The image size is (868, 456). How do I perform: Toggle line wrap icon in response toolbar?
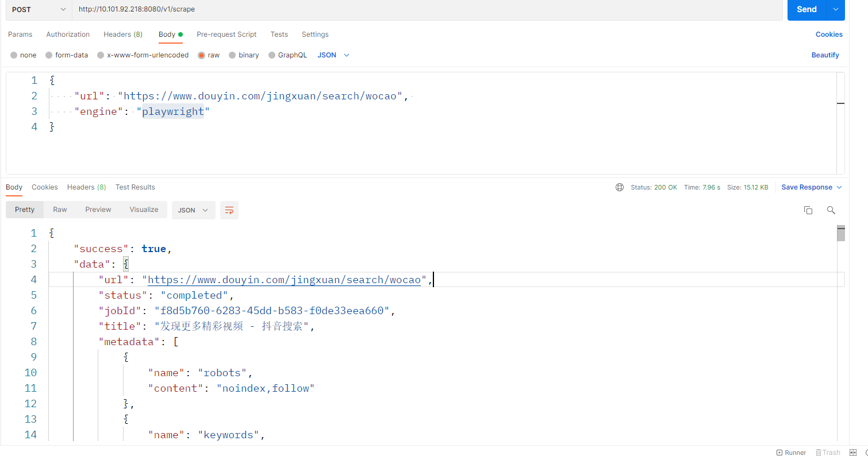229,210
